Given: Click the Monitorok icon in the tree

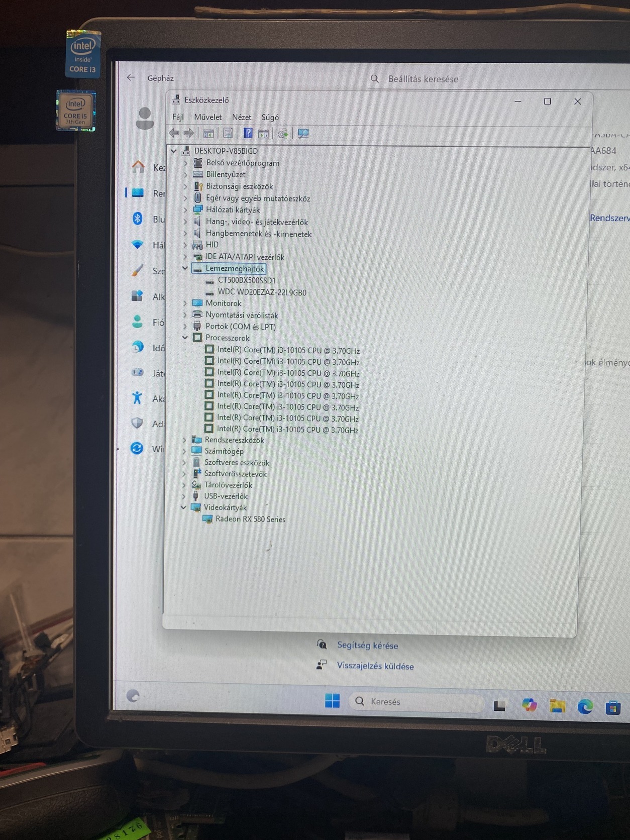Looking at the screenshot, I should click(x=197, y=303).
